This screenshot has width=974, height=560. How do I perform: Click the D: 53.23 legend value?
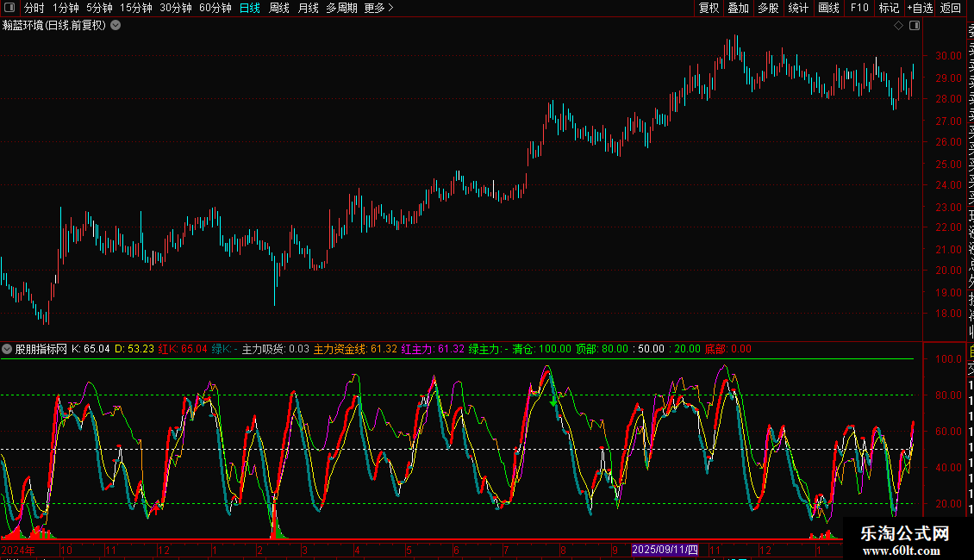[x=134, y=349]
